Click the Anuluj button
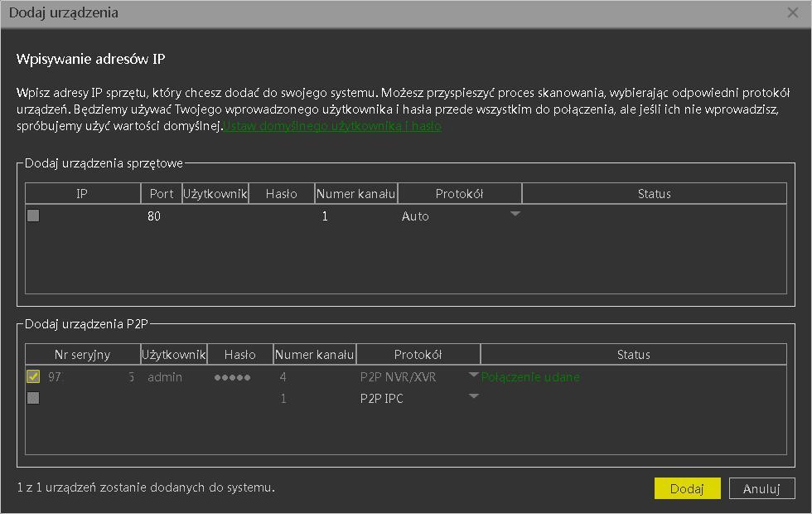 (x=761, y=488)
